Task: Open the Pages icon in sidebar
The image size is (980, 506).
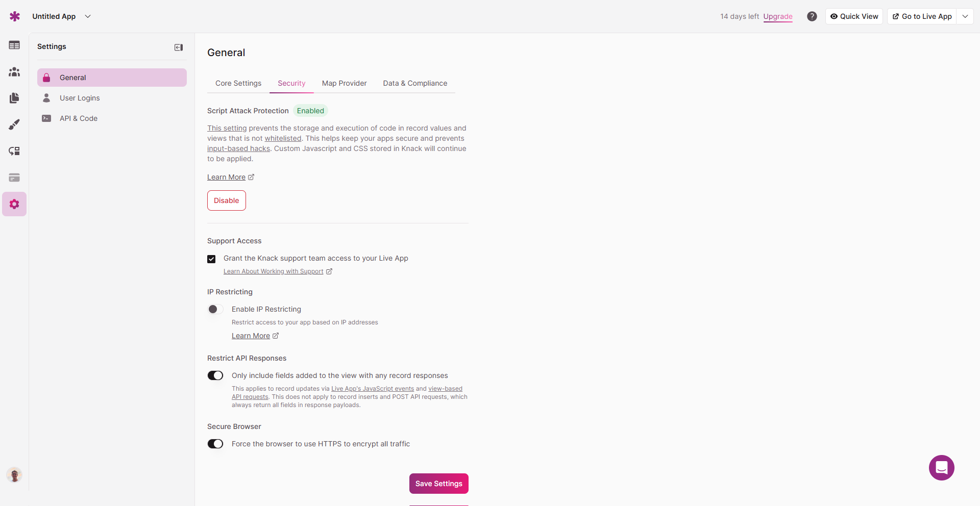Action: pos(14,98)
